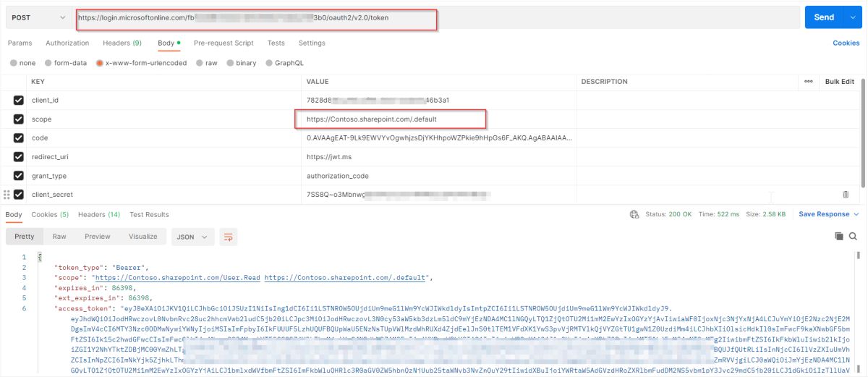
Task: Select the Raw response view
Action: tap(59, 237)
